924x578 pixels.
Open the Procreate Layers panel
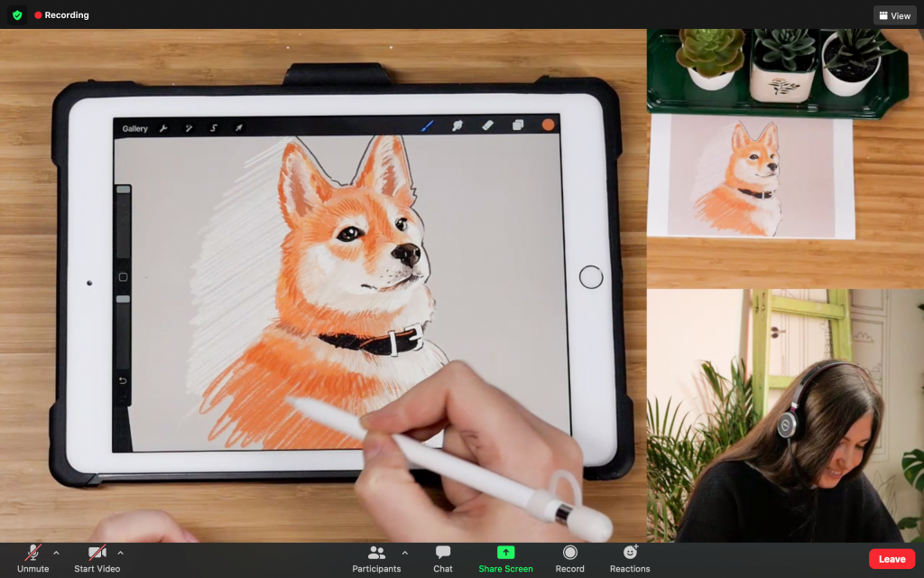tap(518, 125)
